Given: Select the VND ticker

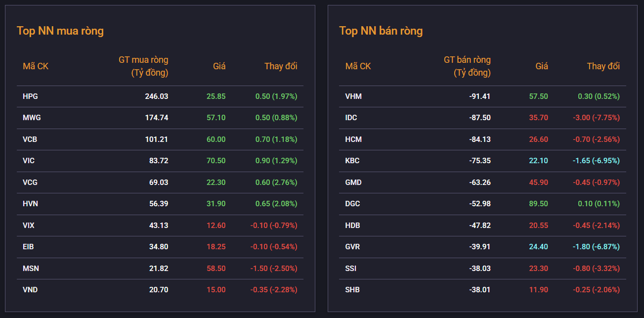Looking at the screenshot, I should click(x=30, y=290).
